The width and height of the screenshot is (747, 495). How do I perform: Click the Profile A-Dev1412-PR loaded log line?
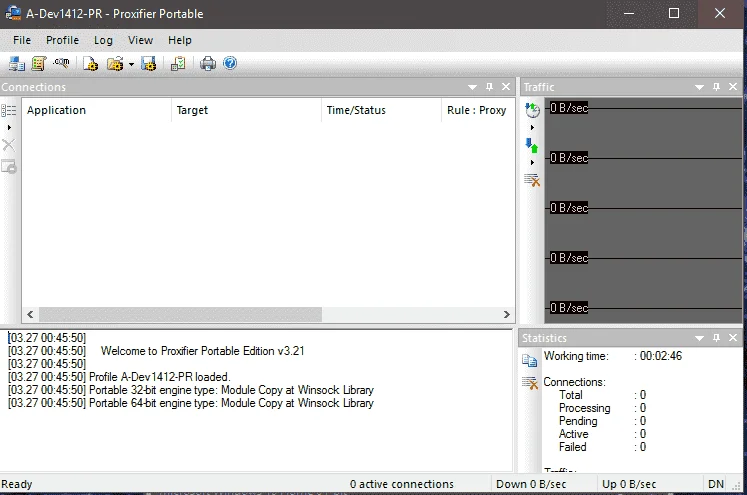click(119, 377)
